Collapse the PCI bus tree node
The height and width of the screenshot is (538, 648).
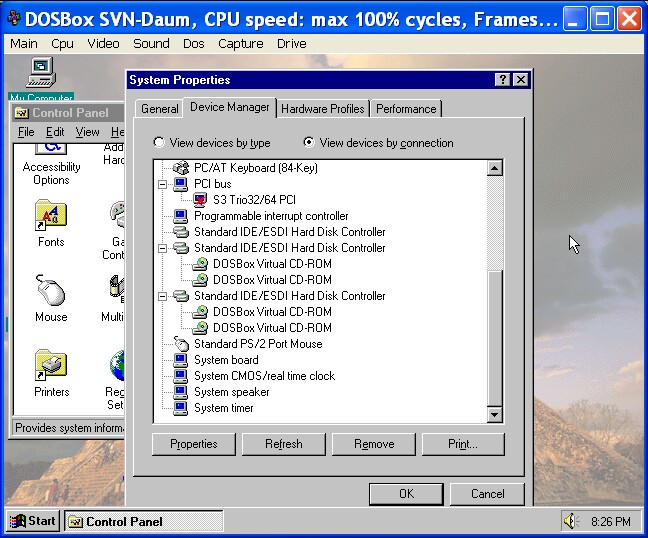coord(163,184)
